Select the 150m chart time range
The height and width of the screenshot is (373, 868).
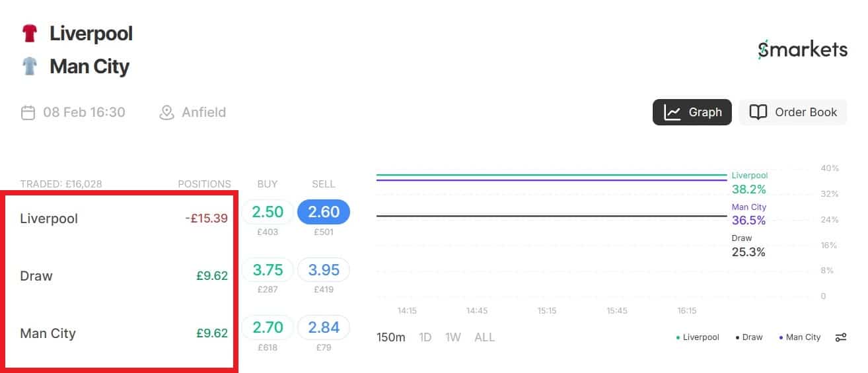tap(390, 337)
